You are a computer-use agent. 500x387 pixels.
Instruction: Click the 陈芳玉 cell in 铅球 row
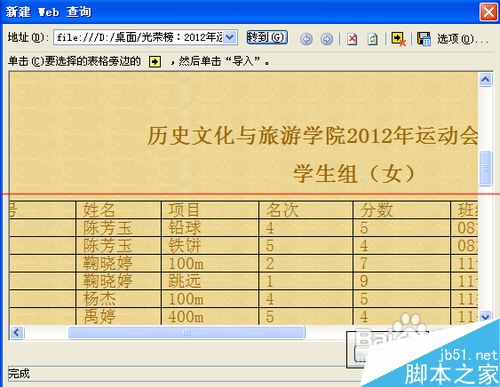pyautogui.click(x=118, y=228)
